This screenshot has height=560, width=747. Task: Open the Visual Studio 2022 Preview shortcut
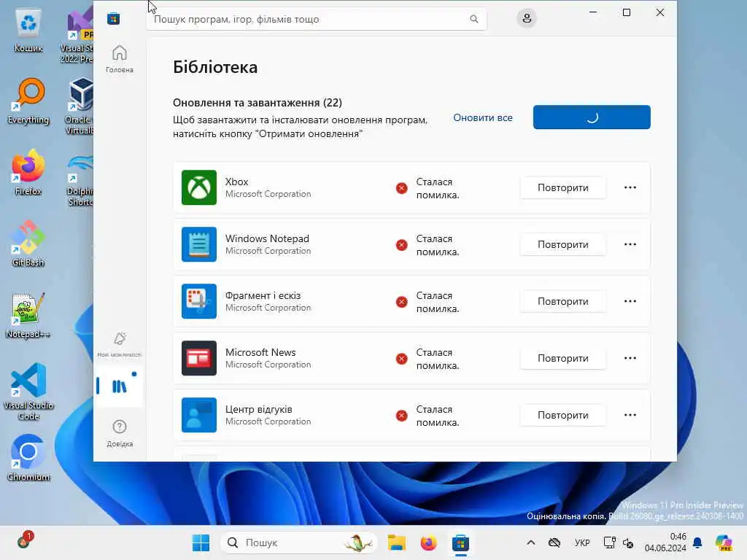[77, 36]
